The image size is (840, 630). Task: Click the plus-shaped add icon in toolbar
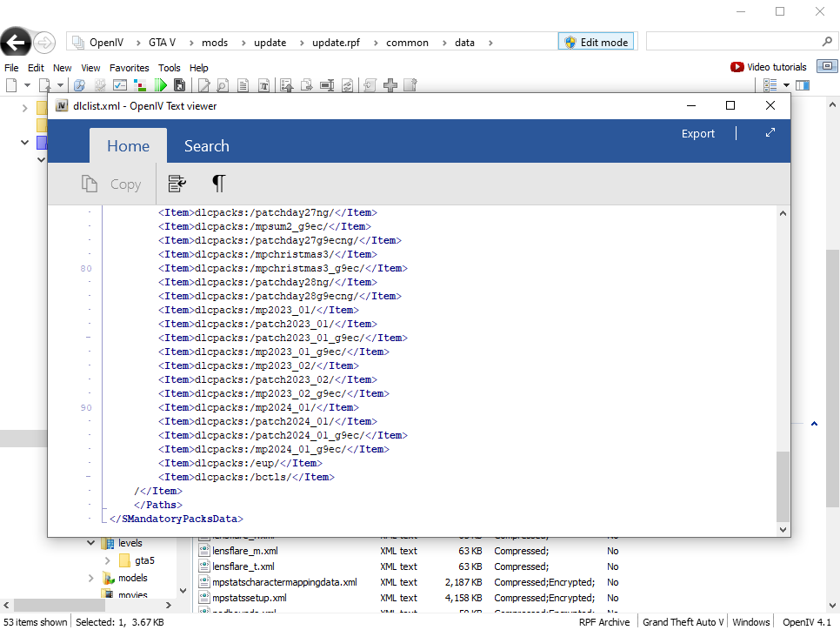tap(390, 85)
